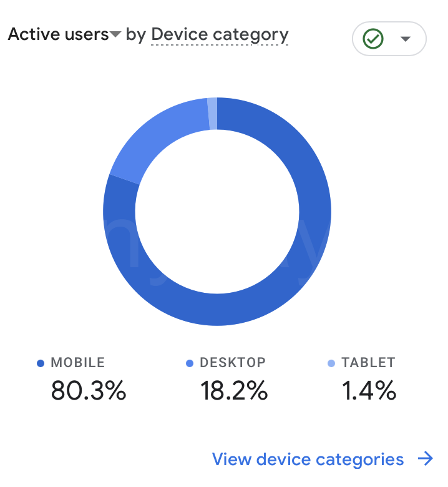448x487 pixels.
Task: Click the Desktop legend color dot
Action: [x=190, y=363]
